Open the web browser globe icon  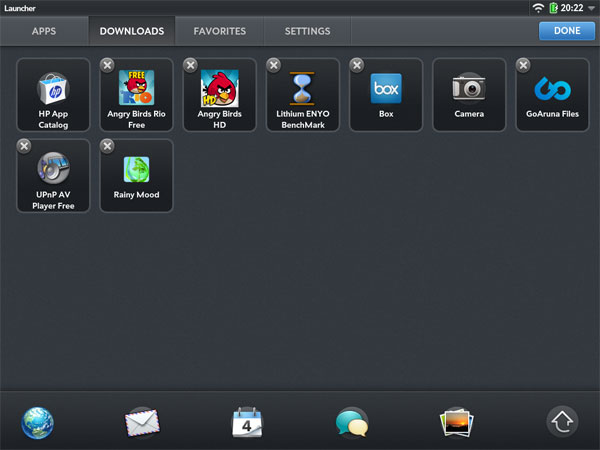point(38,423)
